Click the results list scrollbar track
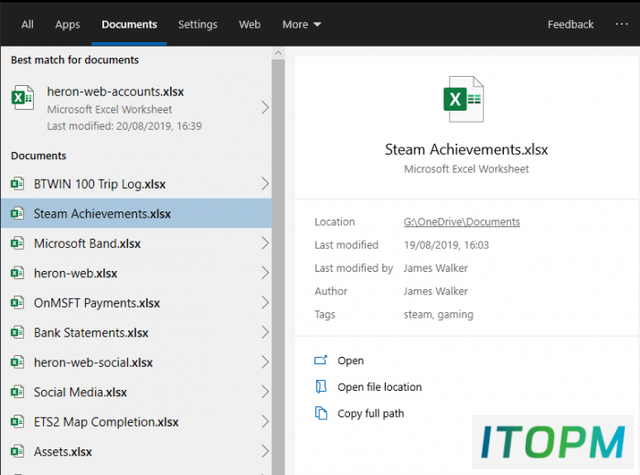Image resolution: width=640 pixels, height=475 pixels. pyautogui.click(x=278, y=265)
